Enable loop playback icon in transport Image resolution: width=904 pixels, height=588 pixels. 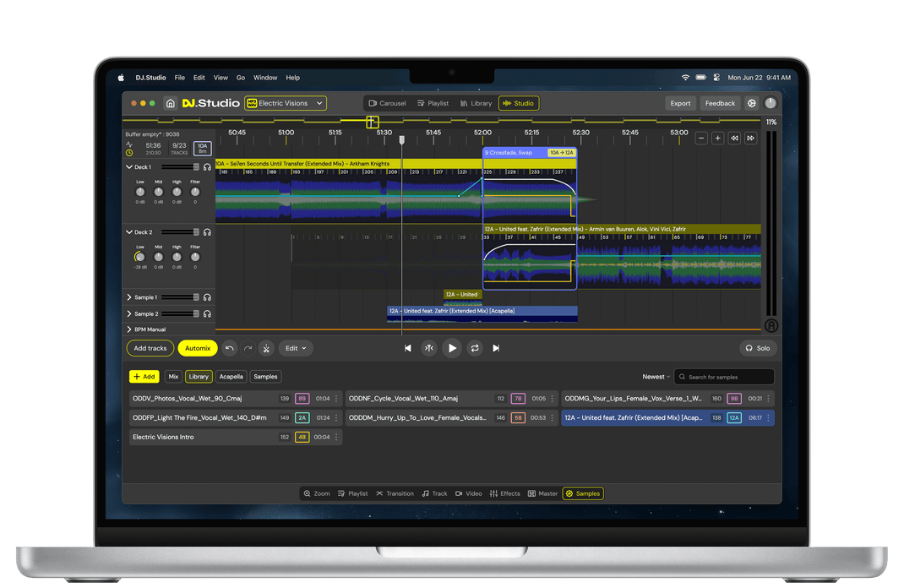click(473, 347)
